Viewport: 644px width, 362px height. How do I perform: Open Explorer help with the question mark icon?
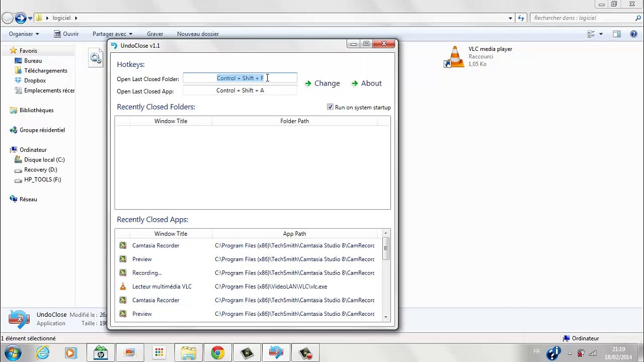click(634, 34)
